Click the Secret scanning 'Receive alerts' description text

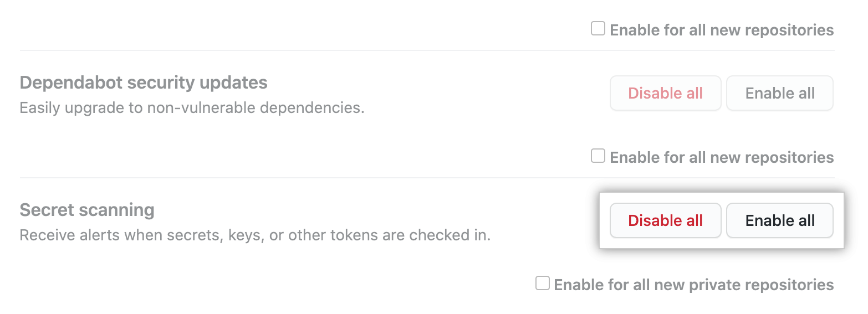point(255,235)
